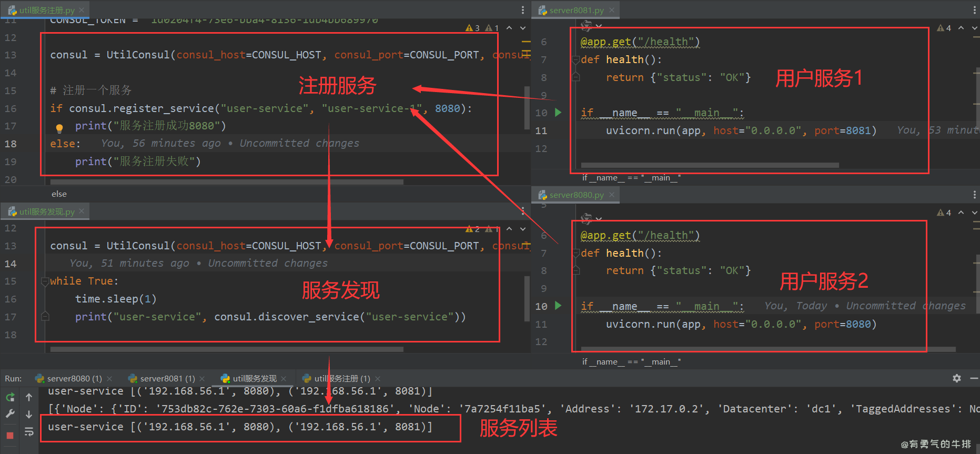
Task: Collapse the health function in server8081.py
Action: coord(576,59)
